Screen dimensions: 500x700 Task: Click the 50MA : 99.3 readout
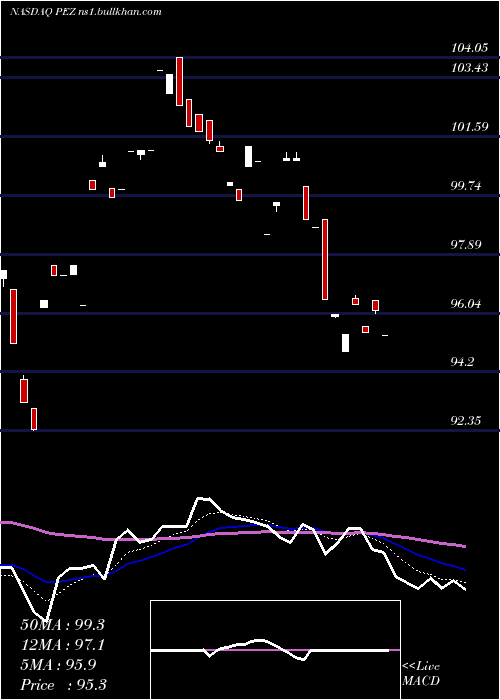(x=62, y=625)
